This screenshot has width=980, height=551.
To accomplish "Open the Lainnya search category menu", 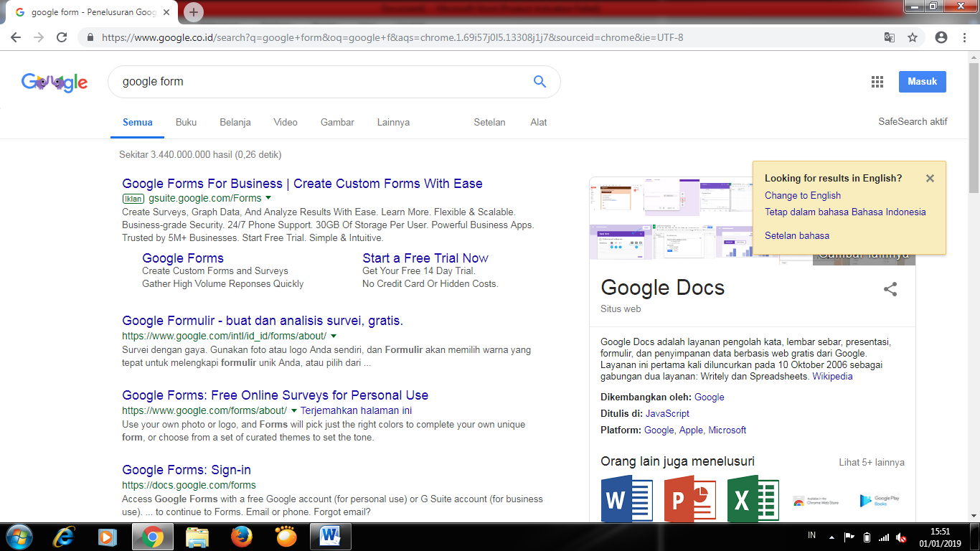I will pos(393,122).
